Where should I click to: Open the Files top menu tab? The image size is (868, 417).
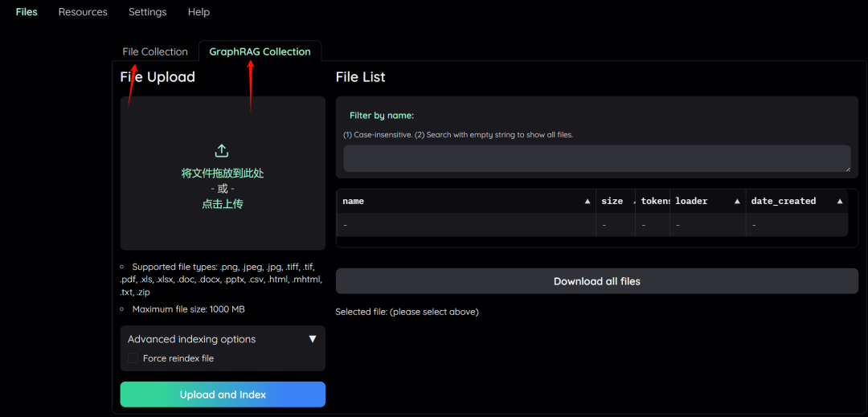coord(27,12)
